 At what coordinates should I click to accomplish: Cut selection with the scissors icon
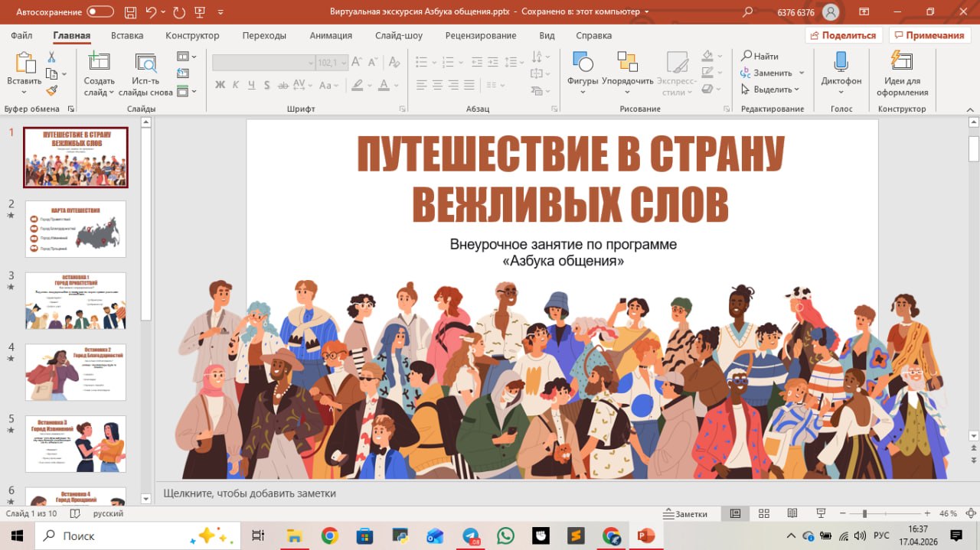point(51,57)
